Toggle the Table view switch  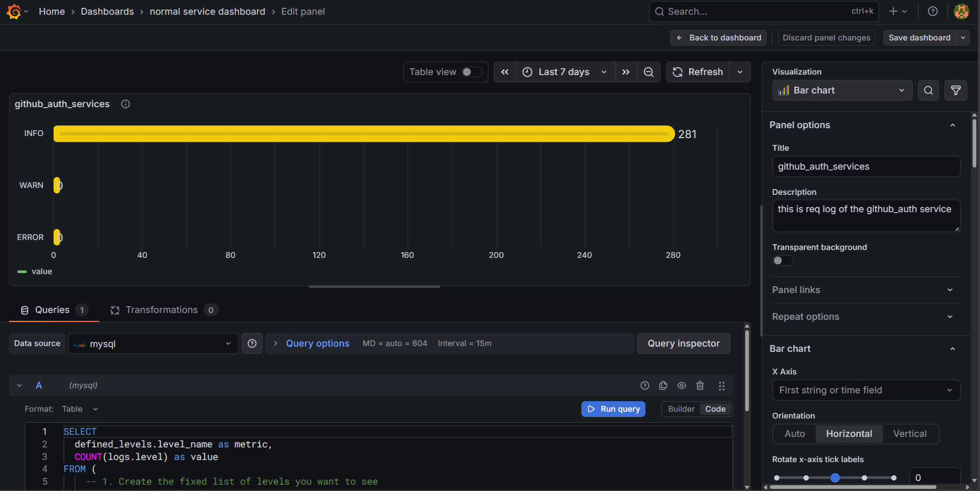[x=472, y=72]
